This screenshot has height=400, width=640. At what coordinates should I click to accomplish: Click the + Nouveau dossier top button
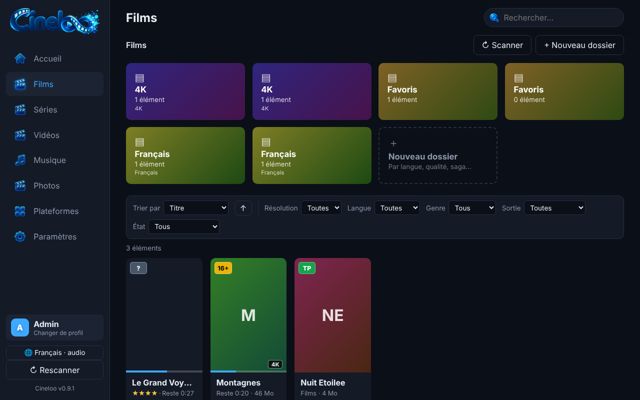pos(580,45)
